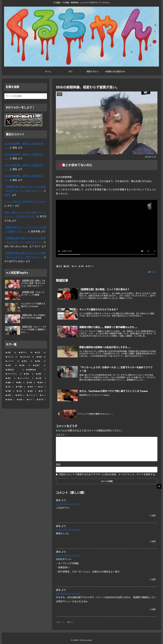Focus the 名前 input field

point(106,470)
